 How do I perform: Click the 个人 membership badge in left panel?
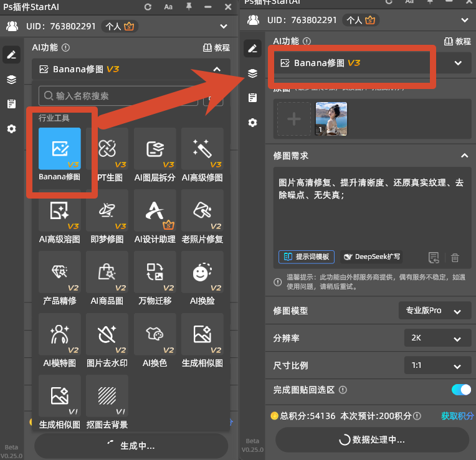(119, 26)
